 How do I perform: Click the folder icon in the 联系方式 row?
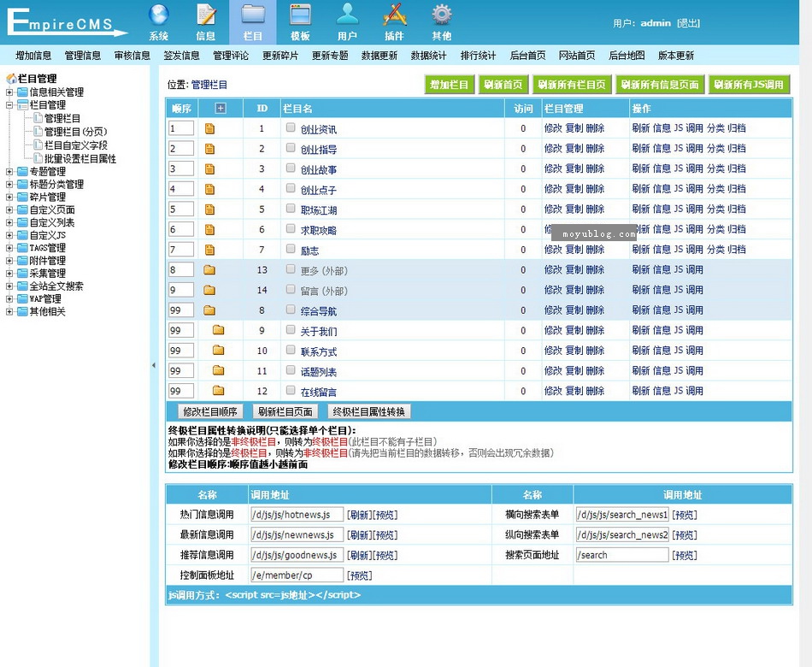pyautogui.click(x=219, y=351)
